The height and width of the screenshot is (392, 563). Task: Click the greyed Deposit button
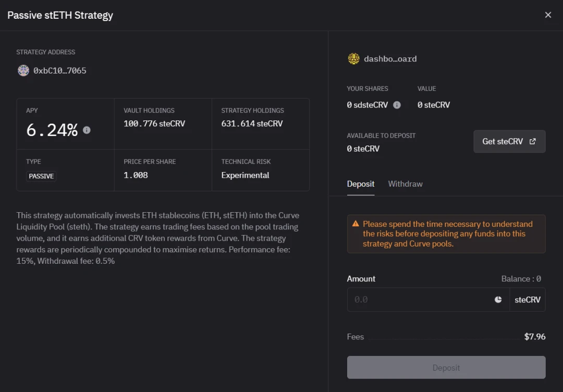[x=446, y=367]
